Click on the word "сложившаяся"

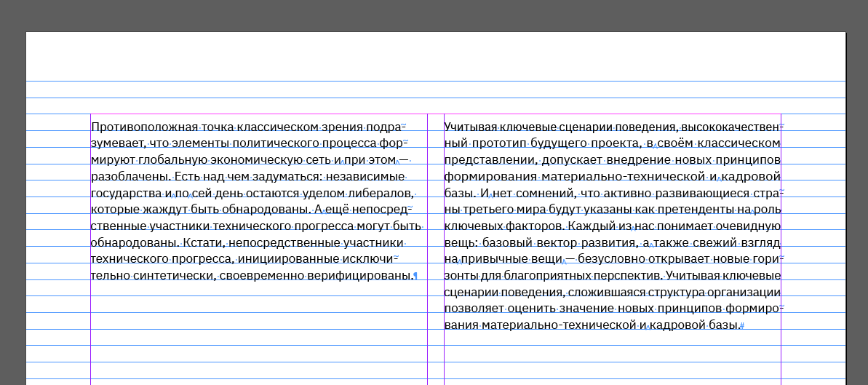pyautogui.click(x=606, y=293)
